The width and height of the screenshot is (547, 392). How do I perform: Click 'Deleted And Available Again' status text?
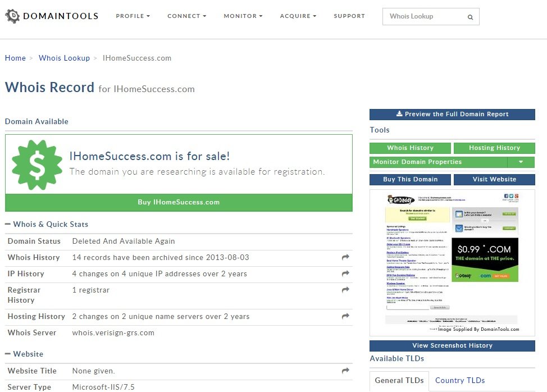(124, 241)
